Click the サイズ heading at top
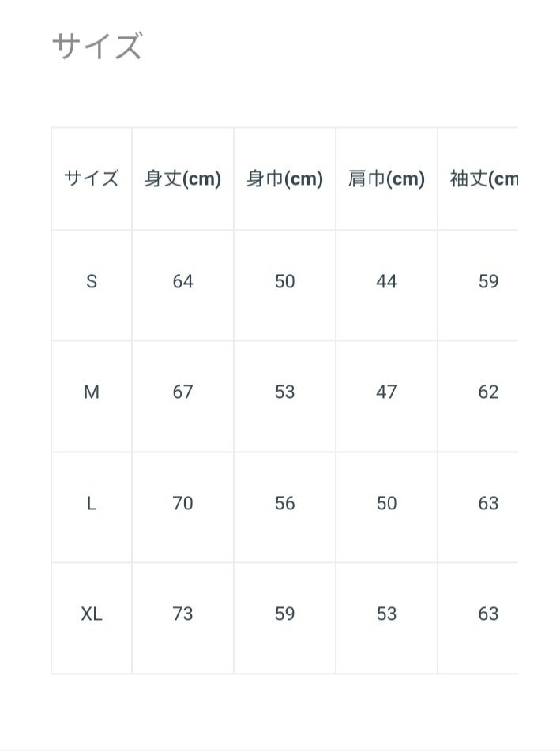 96,47
